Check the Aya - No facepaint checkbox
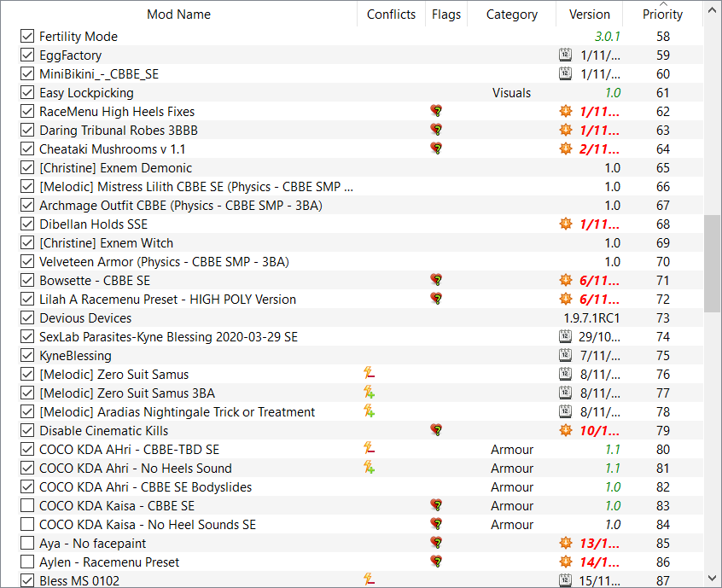 pos(27,544)
